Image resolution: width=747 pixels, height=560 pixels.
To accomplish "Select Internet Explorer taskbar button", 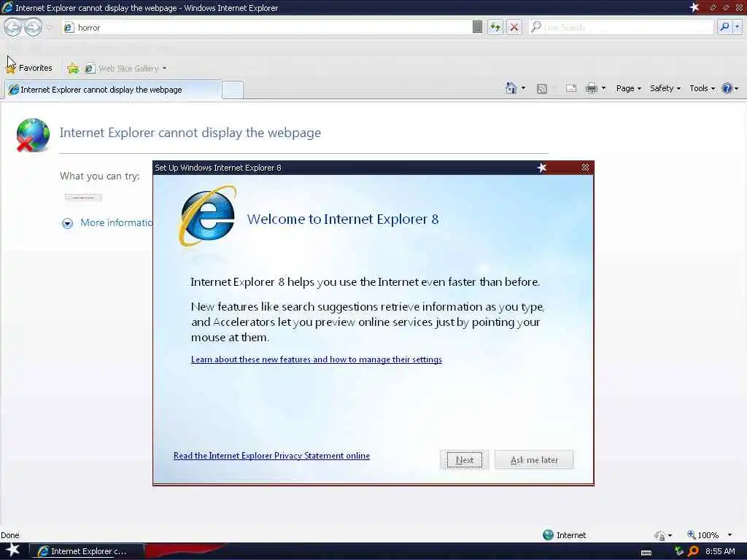I will tap(86, 551).
